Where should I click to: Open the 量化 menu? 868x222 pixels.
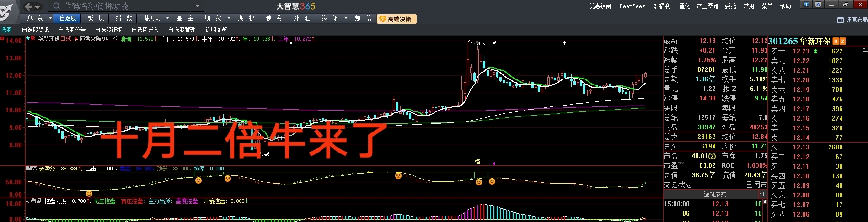pos(685,6)
